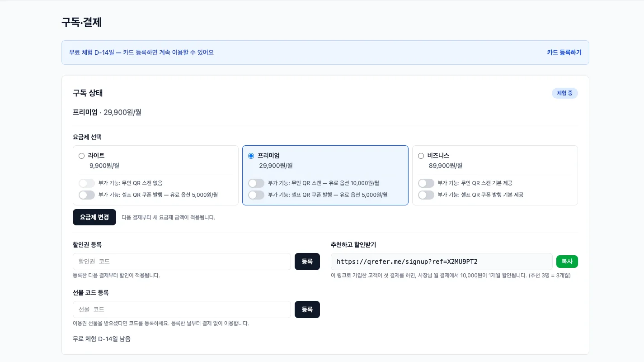Select the 라이트 plan radio button

(81, 156)
